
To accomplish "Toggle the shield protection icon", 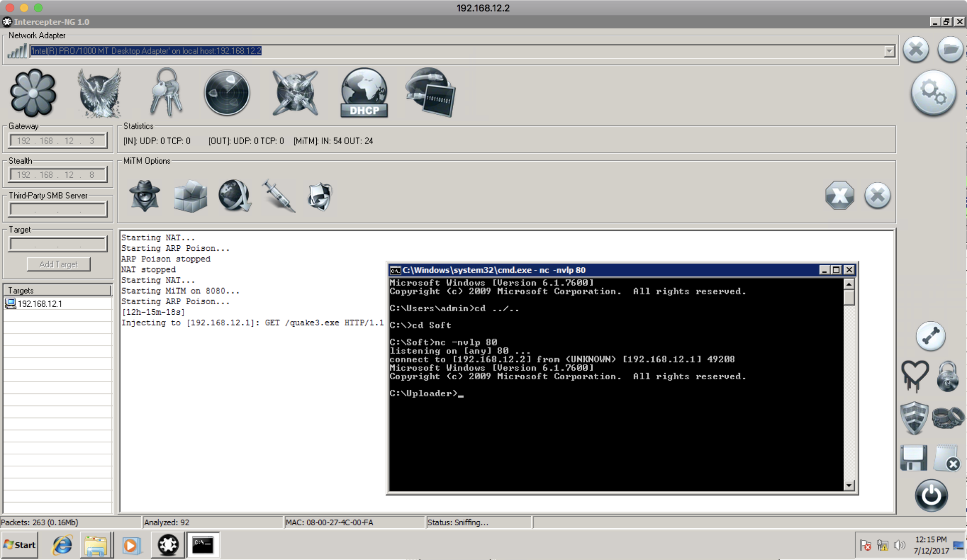I will pos(914,418).
